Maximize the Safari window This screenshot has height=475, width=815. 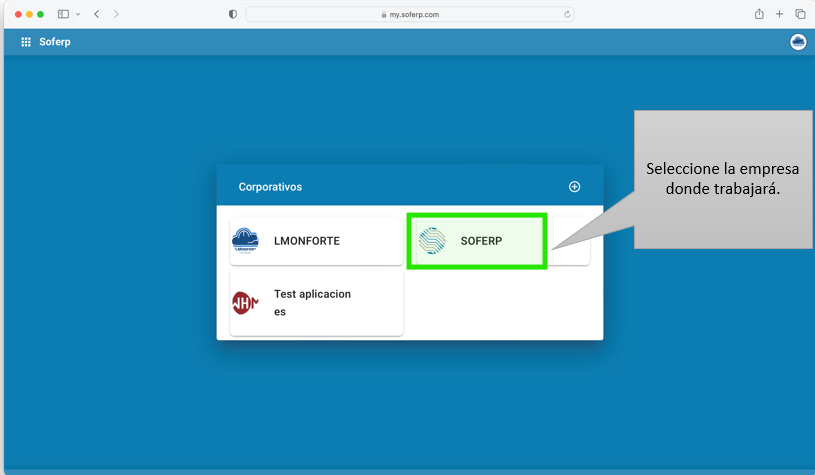[41, 15]
